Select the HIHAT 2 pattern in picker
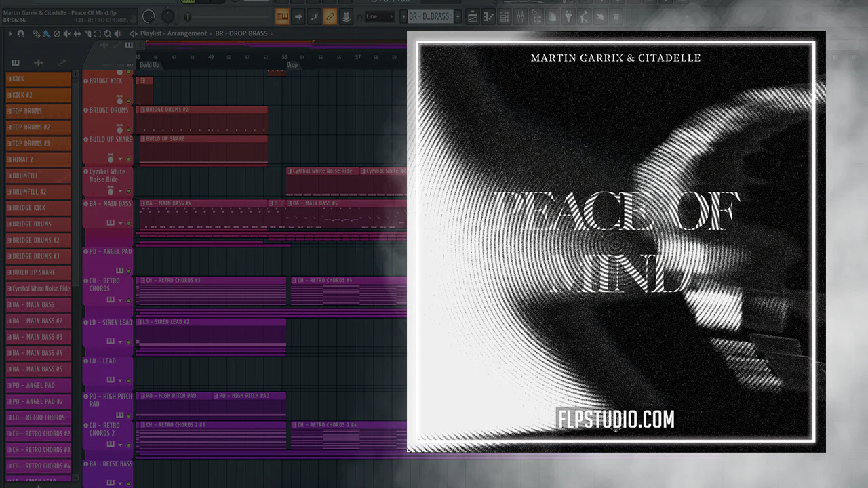The width and height of the screenshot is (868, 488). point(38,159)
